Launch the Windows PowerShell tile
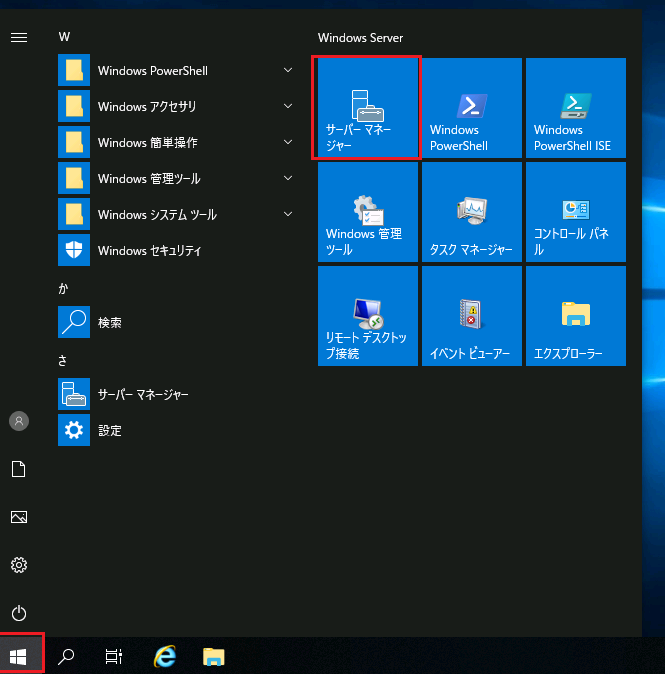The image size is (665, 674). pos(471,108)
